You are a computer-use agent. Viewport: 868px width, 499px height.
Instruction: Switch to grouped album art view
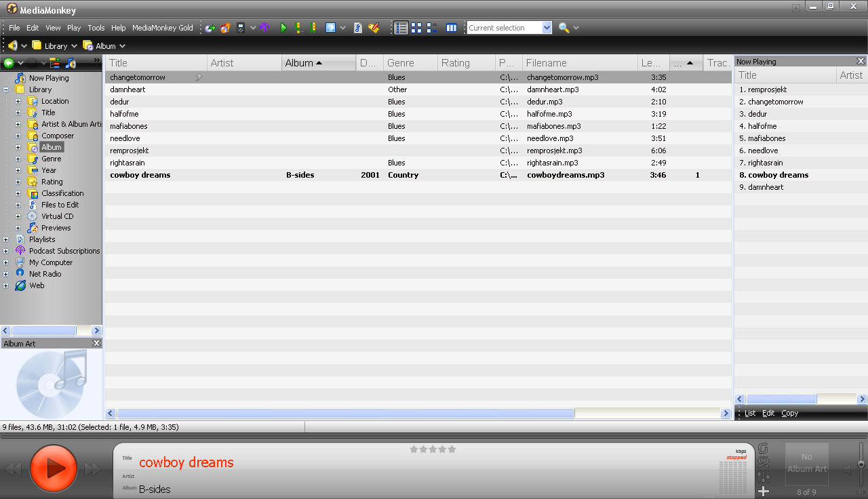point(431,28)
